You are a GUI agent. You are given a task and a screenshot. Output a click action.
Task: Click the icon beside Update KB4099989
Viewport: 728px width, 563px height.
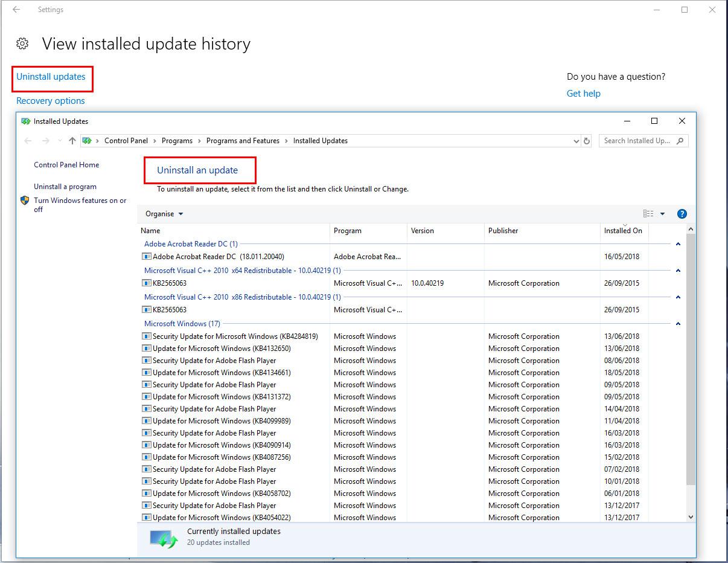(147, 421)
